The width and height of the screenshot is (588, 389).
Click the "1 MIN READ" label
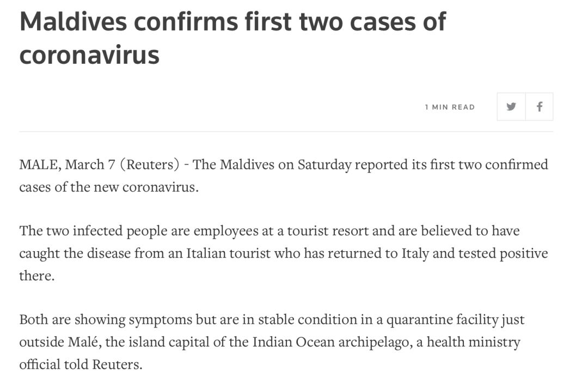click(450, 107)
